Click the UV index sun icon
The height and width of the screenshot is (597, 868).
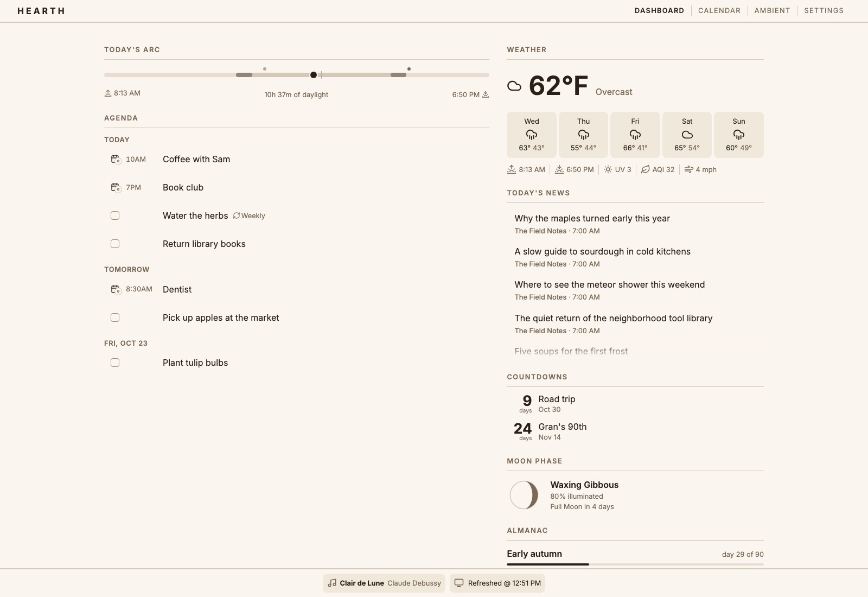608,169
